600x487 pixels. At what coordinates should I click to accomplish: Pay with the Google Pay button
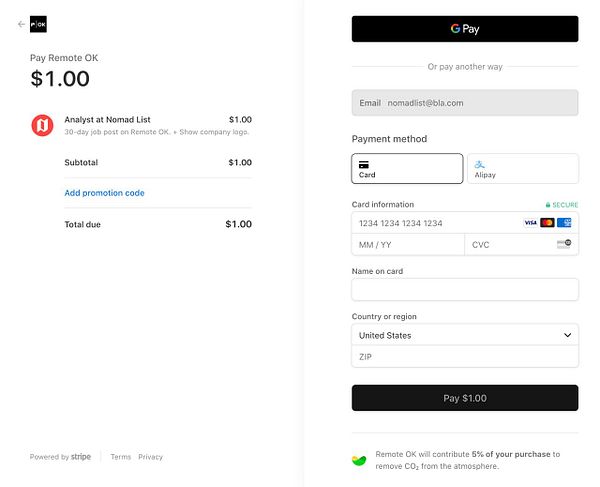pos(465,29)
